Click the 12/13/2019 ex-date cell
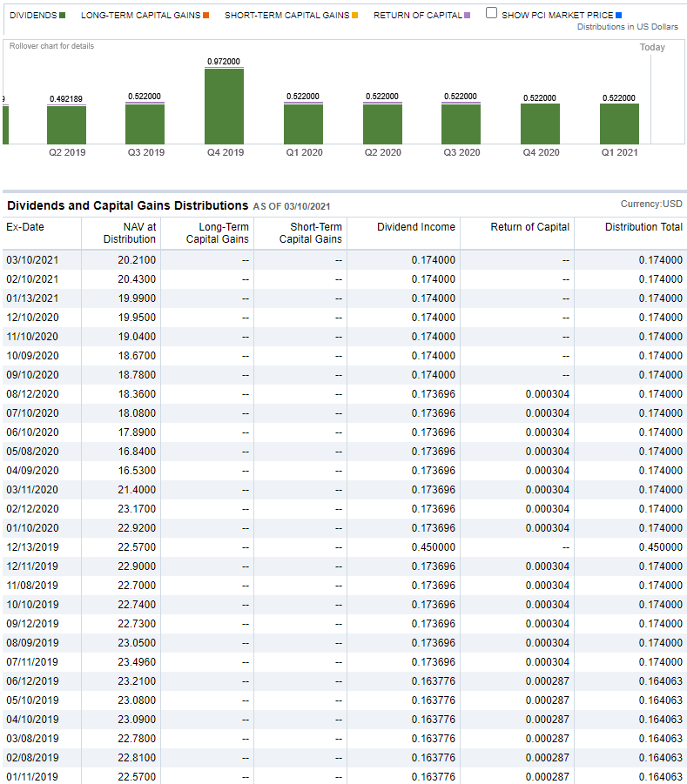 (x=32, y=547)
